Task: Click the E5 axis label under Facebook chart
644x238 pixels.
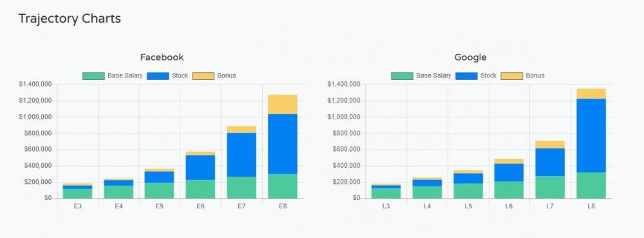Action: click(159, 206)
